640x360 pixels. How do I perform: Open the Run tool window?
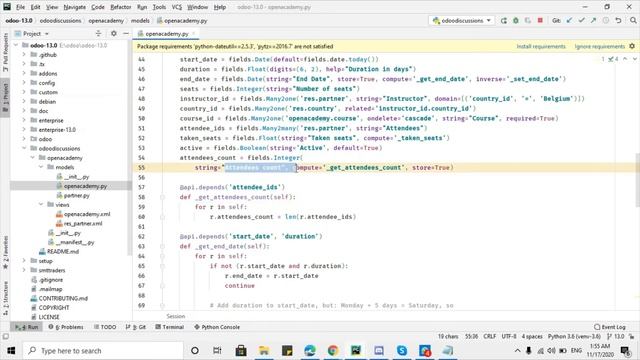(x=27, y=327)
